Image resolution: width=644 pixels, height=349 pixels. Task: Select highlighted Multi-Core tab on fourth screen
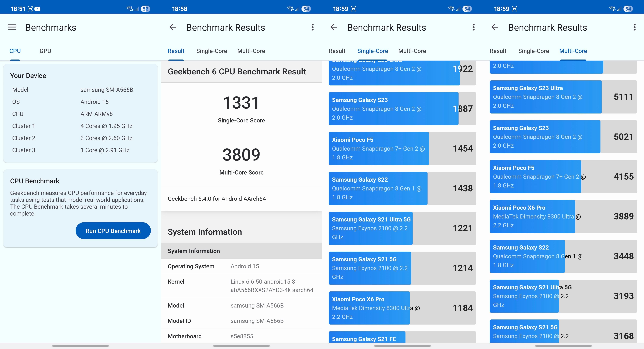point(573,51)
